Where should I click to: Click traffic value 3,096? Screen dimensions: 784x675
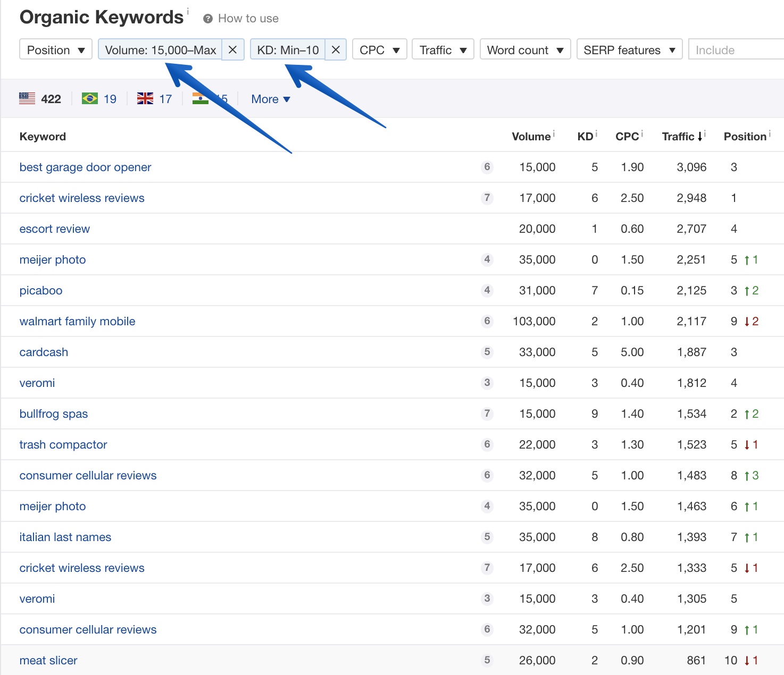click(691, 167)
